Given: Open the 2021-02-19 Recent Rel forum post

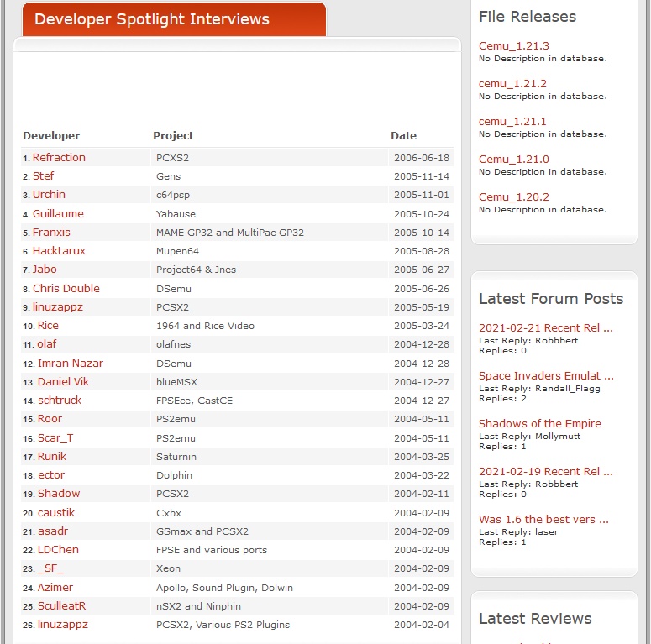Looking at the screenshot, I should pos(545,471).
